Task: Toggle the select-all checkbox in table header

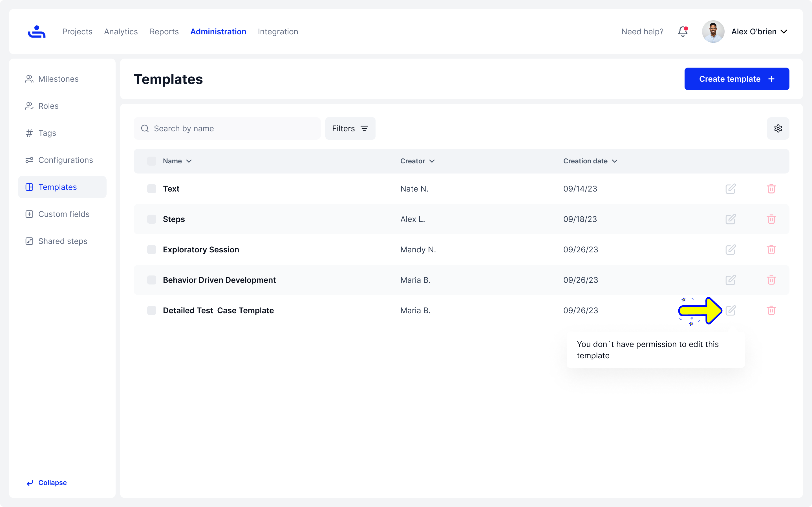Action: 152,161
